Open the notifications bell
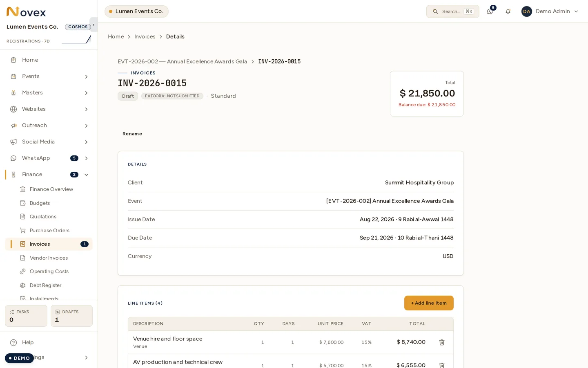588x368 pixels. tap(508, 11)
